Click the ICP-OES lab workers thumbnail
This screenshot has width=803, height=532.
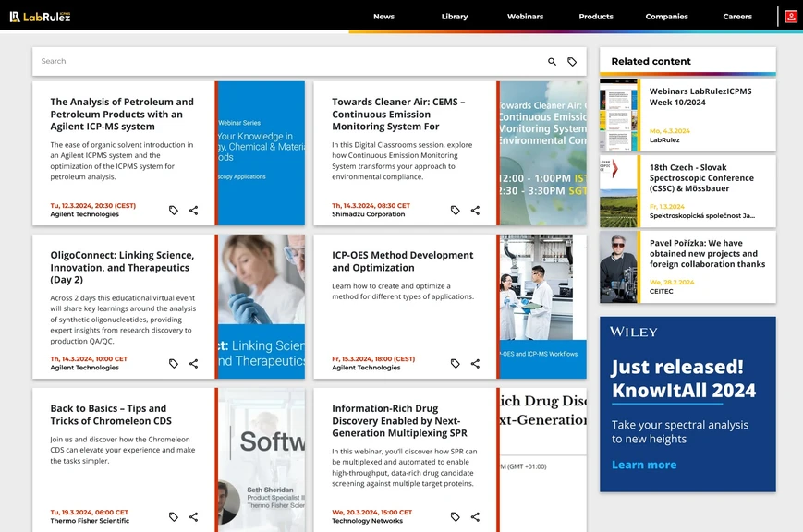tap(542, 307)
